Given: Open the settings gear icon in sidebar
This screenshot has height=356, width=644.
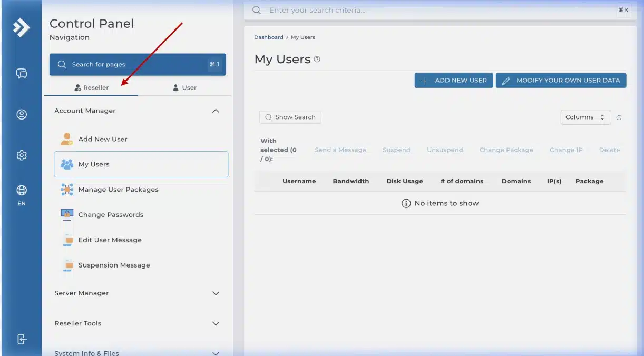Looking at the screenshot, I should 22,155.
